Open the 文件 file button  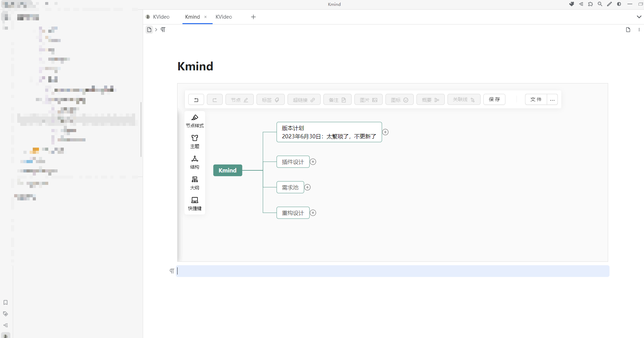tap(536, 99)
